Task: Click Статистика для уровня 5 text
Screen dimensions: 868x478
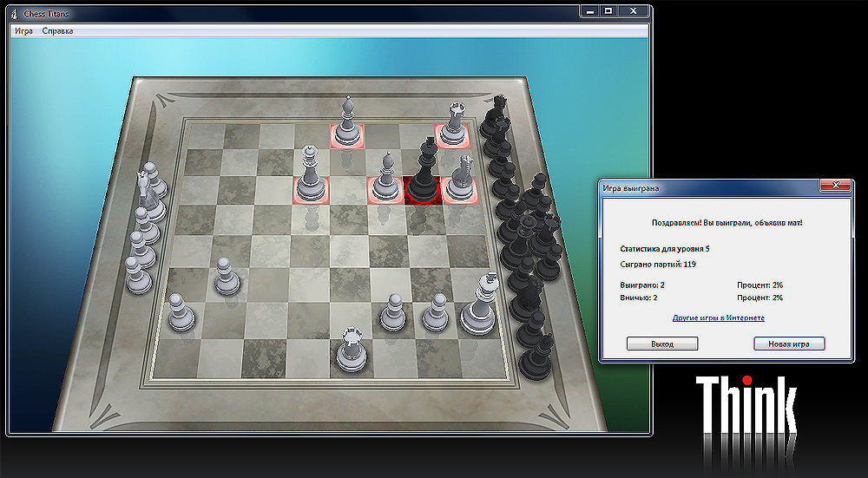Action: (665, 249)
